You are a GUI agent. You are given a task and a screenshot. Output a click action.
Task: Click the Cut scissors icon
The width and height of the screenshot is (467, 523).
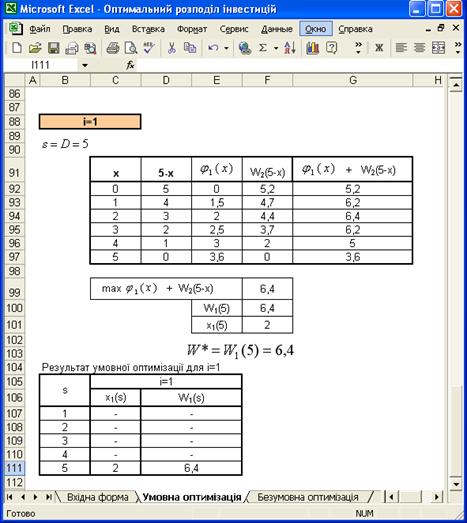pyautogui.click(x=171, y=48)
